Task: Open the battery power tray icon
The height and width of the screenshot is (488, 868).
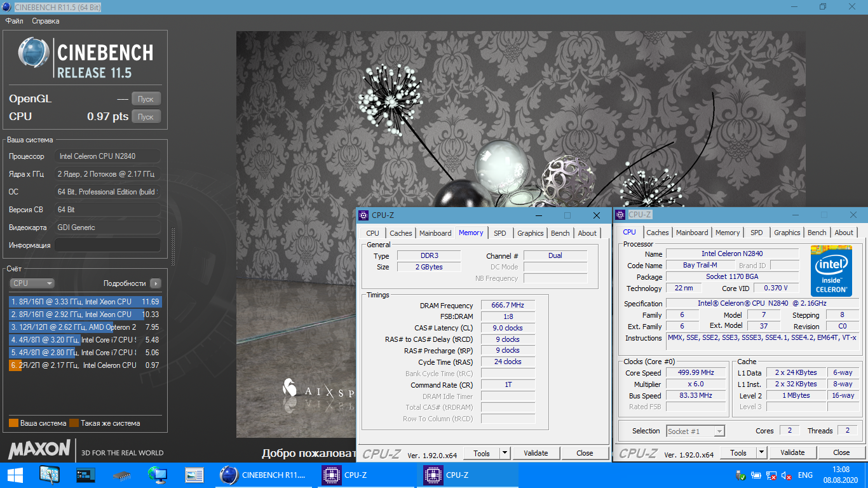Action: (756, 475)
